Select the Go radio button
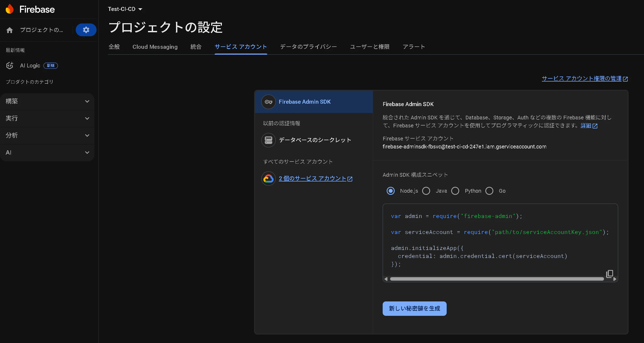The width and height of the screenshot is (644, 343). click(489, 191)
